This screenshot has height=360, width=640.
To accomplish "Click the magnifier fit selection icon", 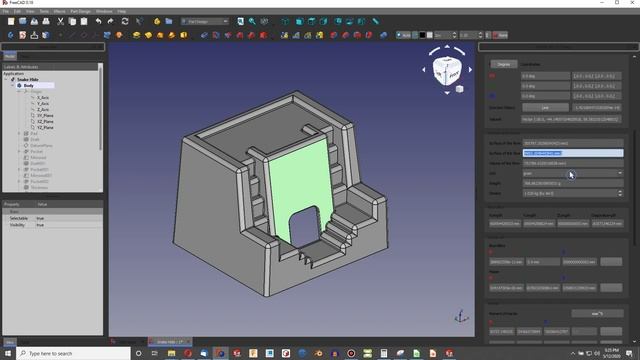I will point(252,21).
